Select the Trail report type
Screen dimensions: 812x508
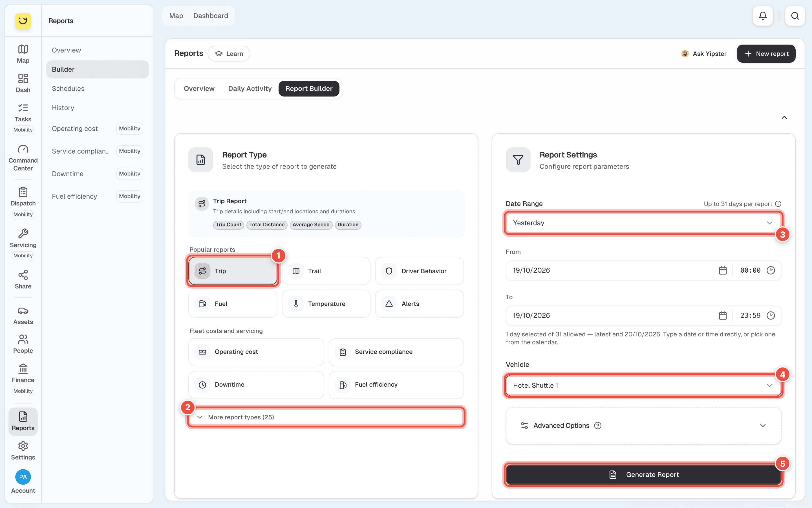coord(326,271)
